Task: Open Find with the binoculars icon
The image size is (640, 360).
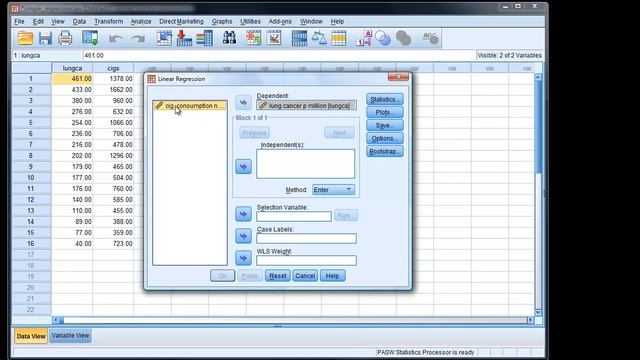Action: 229,38
